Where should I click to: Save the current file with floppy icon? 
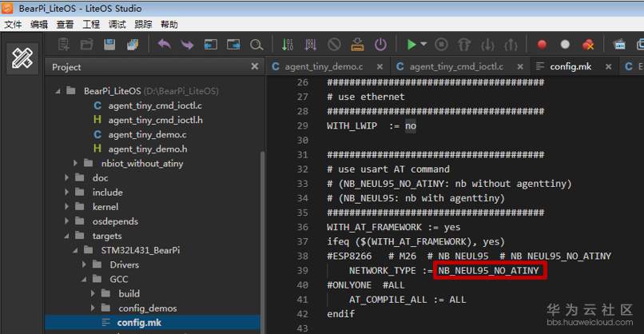coord(109,45)
